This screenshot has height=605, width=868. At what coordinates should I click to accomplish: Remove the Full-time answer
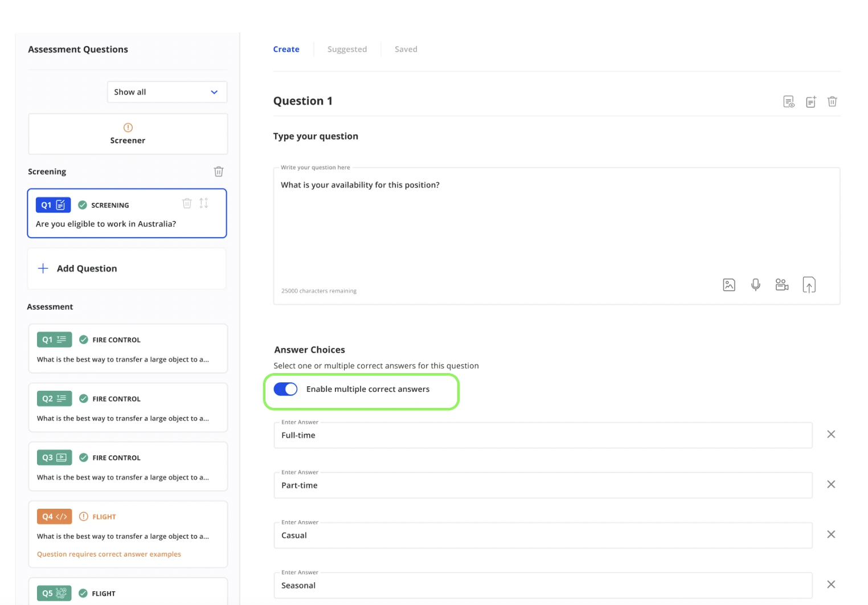pyautogui.click(x=831, y=434)
